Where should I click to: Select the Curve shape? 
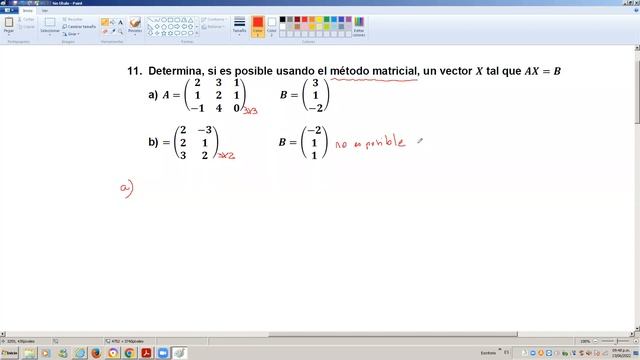[x=157, y=20]
